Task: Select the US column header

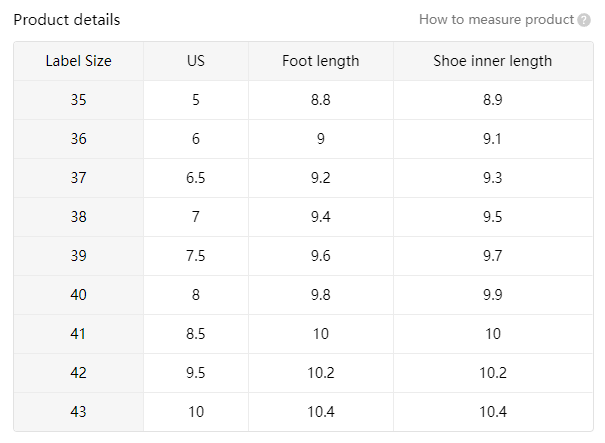Action: coord(196,61)
